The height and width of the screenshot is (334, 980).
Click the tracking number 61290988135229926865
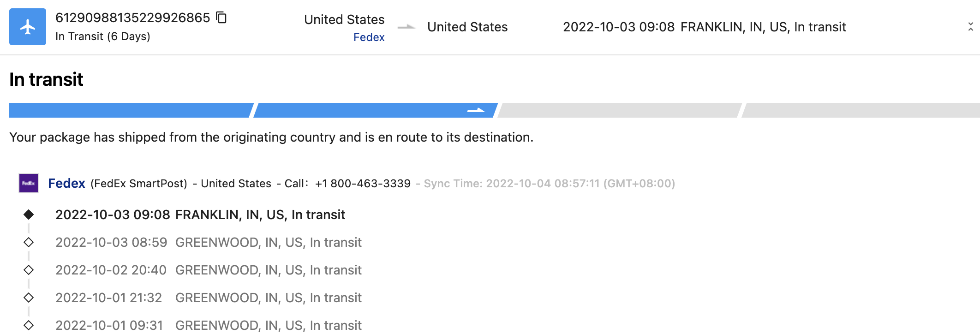(133, 18)
